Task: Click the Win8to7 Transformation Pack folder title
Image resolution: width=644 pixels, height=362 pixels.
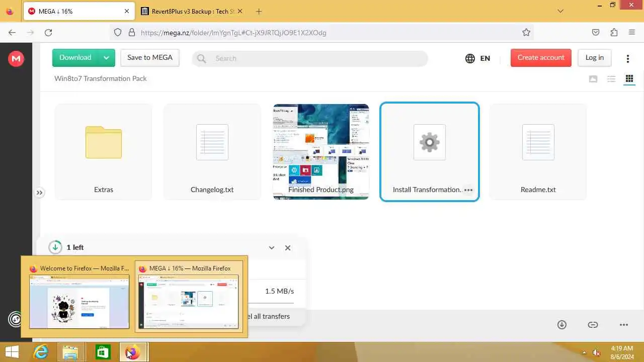Action: (x=101, y=78)
